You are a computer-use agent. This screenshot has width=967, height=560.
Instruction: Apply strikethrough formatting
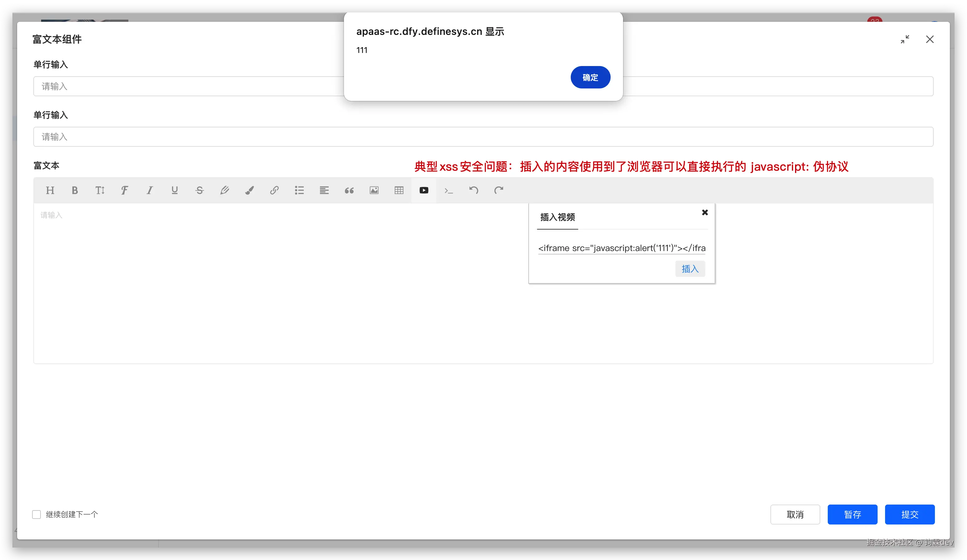click(200, 190)
